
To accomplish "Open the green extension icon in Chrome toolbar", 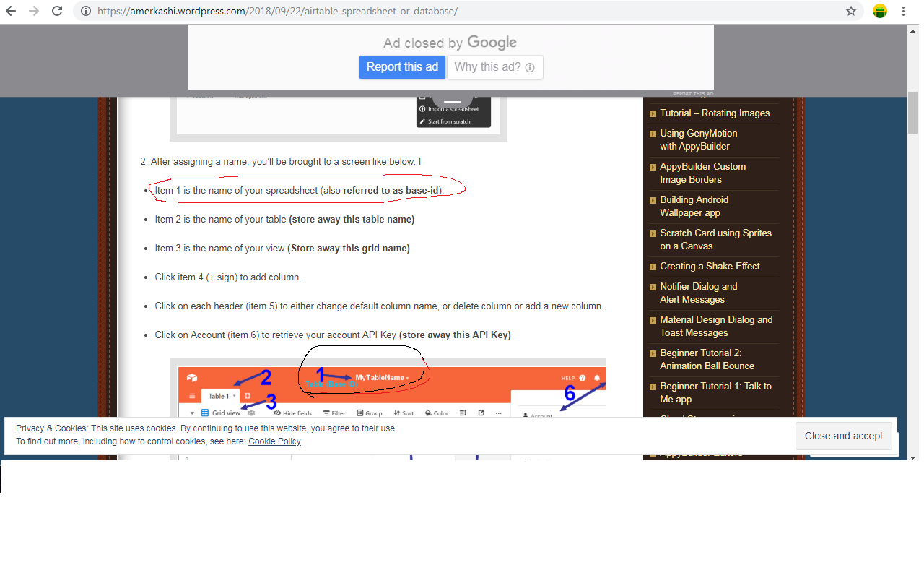I will click(x=879, y=11).
